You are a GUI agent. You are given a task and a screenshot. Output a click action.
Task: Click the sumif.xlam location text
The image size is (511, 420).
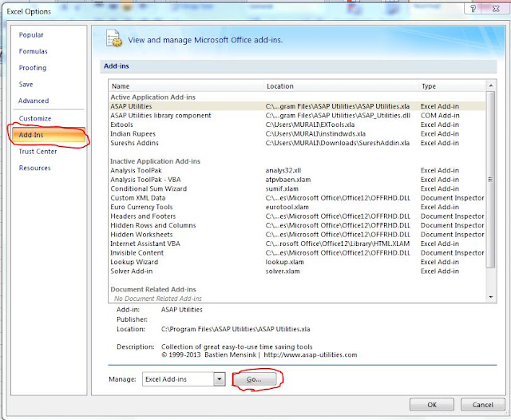(x=282, y=188)
